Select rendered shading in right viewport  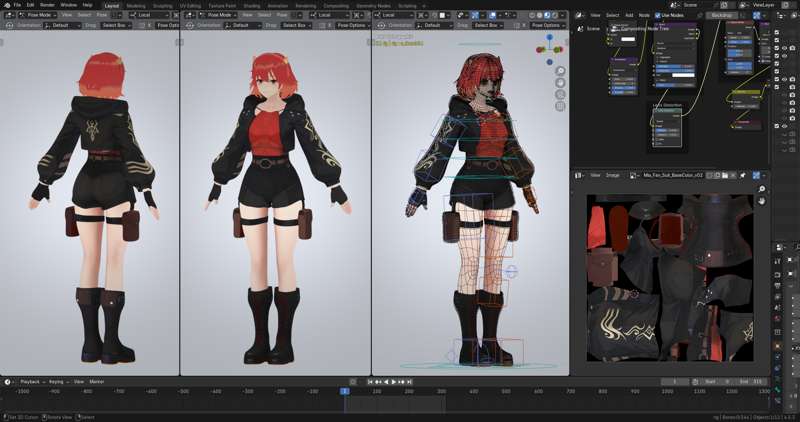click(x=555, y=15)
